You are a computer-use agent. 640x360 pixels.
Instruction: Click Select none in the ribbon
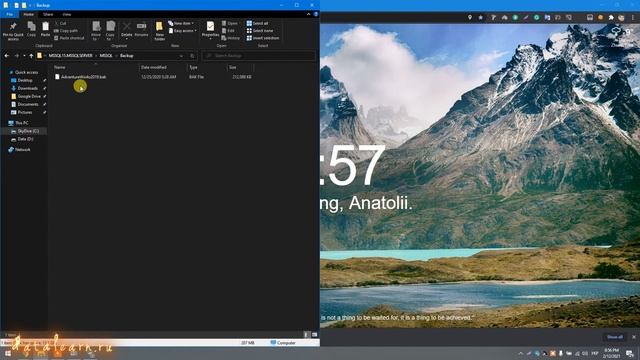coord(260,31)
